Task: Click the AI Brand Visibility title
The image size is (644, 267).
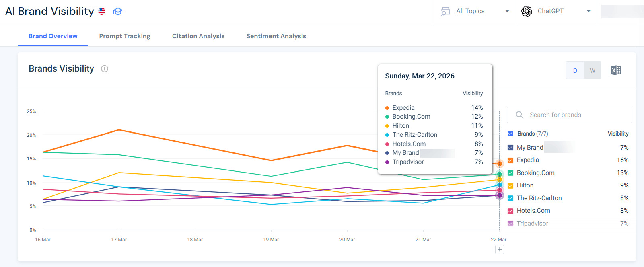Action: tap(49, 11)
